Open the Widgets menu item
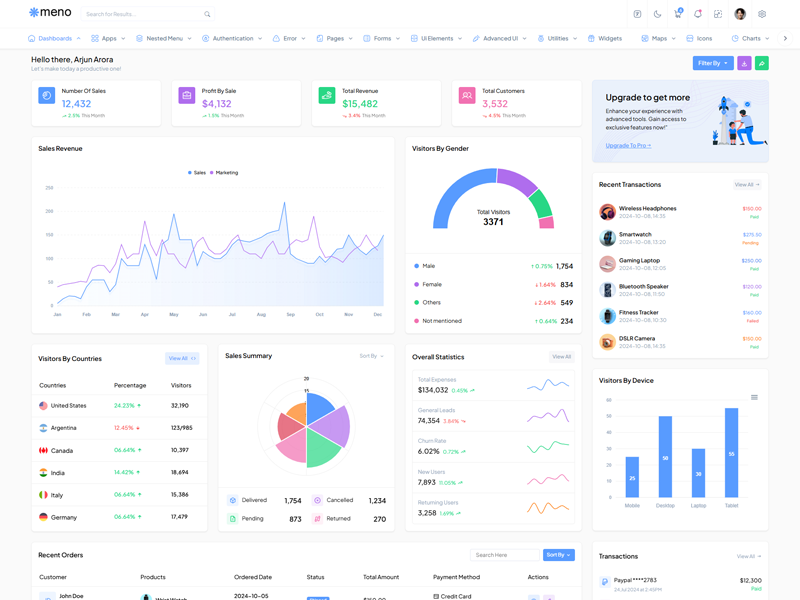 [605, 38]
